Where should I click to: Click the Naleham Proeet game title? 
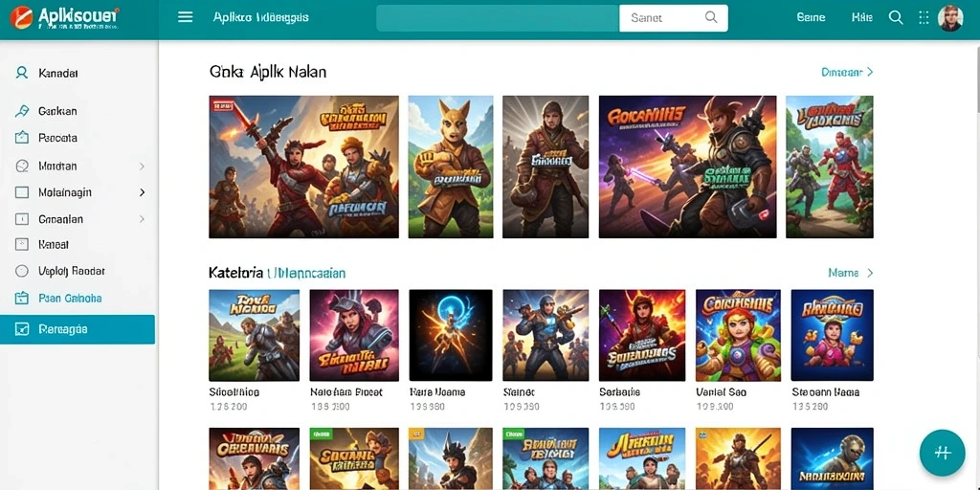coord(345,392)
